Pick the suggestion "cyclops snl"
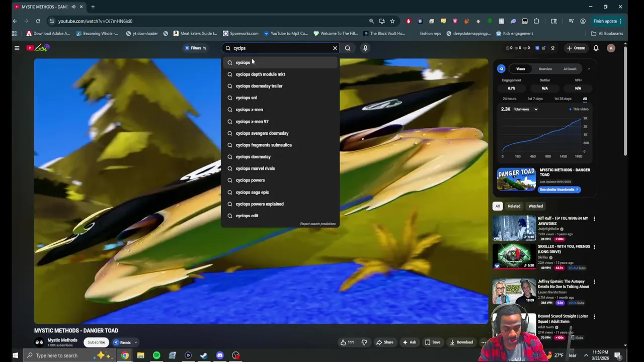 tap(280, 98)
